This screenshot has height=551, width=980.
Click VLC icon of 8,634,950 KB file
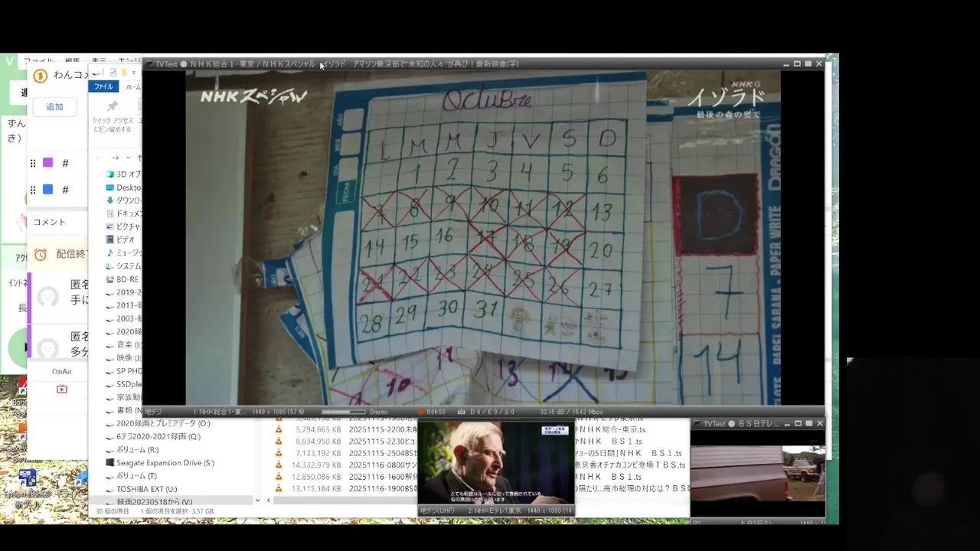click(x=279, y=442)
